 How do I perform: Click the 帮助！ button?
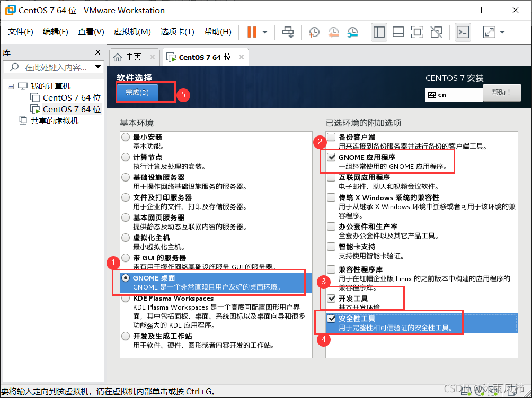tap(501, 92)
